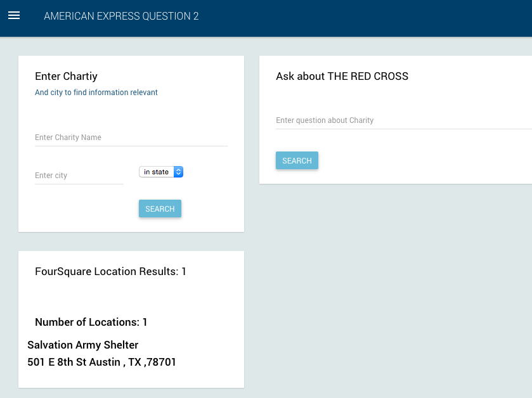This screenshot has height=398, width=532.
Task: Click the FourSquare Location Results heading
Action: pyautogui.click(x=110, y=271)
